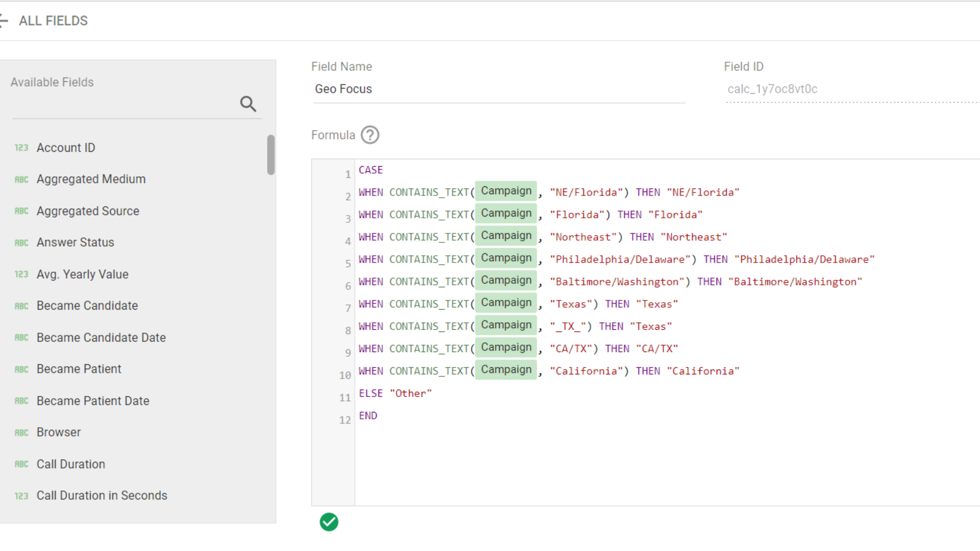Click the Campaign chip on formula line 3
The width and height of the screenshot is (980, 551).
506,213
